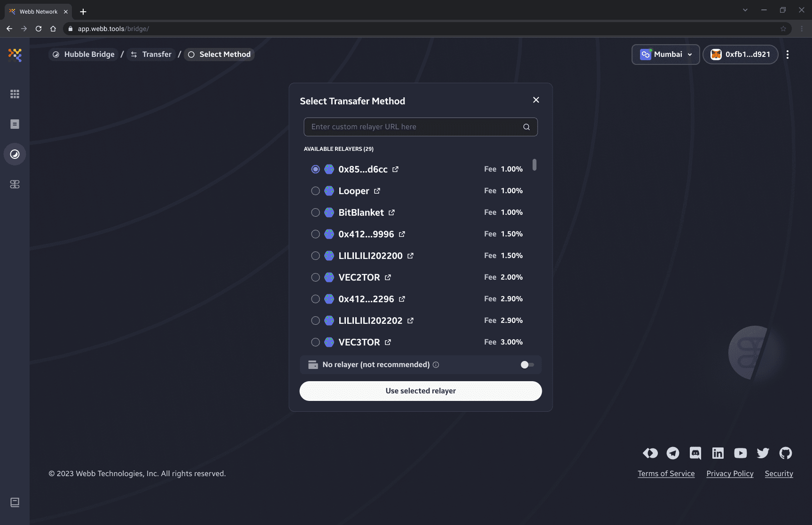
Task: Select the 0x412...9996 relayer radio button
Action: coord(316,234)
